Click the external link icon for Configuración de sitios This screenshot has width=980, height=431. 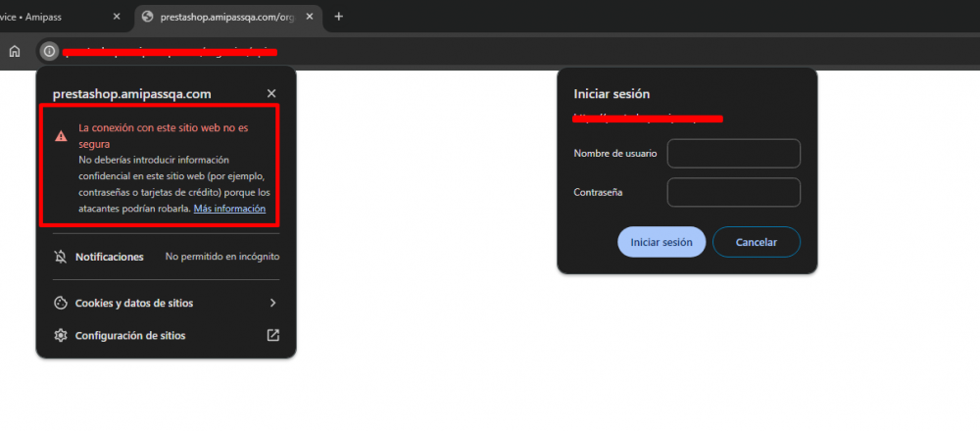point(273,335)
